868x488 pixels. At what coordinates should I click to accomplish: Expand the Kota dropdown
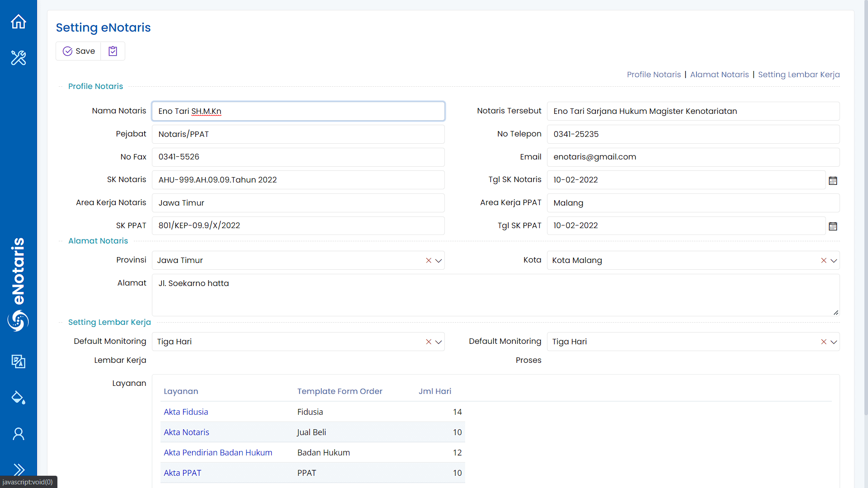[x=834, y=261]
